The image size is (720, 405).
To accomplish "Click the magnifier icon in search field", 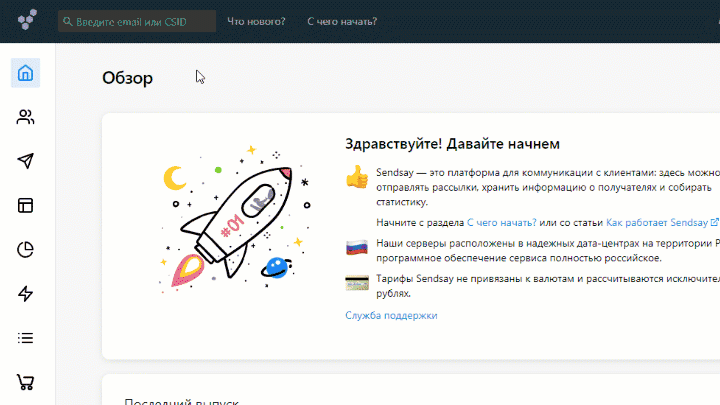I will (68, 21).
